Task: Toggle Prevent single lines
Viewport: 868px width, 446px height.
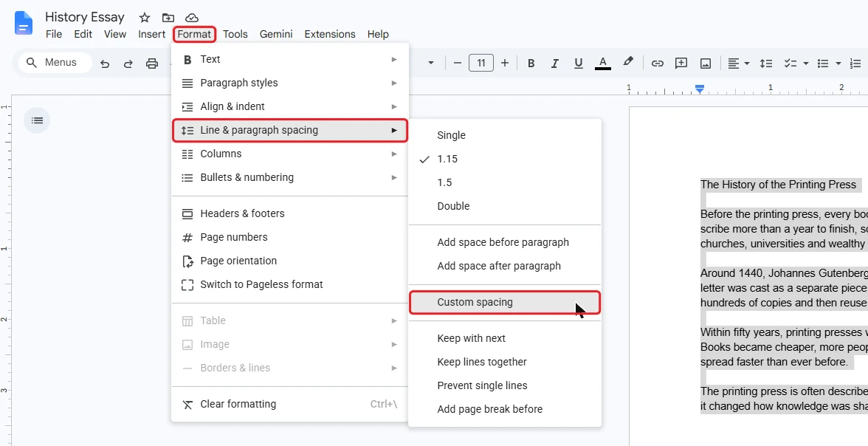Action: pyautogui.click(x=505, y=385)
